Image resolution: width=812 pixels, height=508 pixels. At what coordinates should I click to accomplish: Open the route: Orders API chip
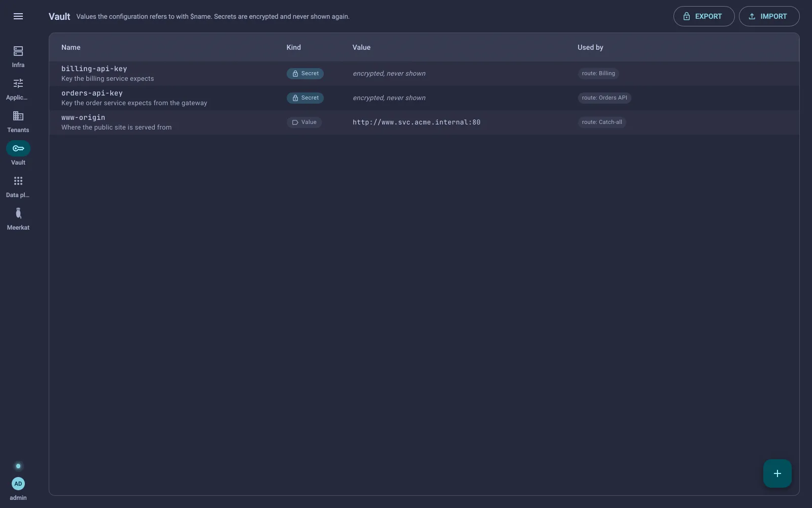(x=604, y=98)
